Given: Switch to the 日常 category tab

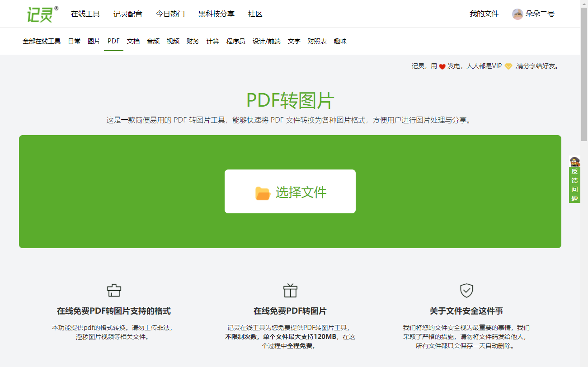Looking at the screenshot, I should (x=74, y=41).
